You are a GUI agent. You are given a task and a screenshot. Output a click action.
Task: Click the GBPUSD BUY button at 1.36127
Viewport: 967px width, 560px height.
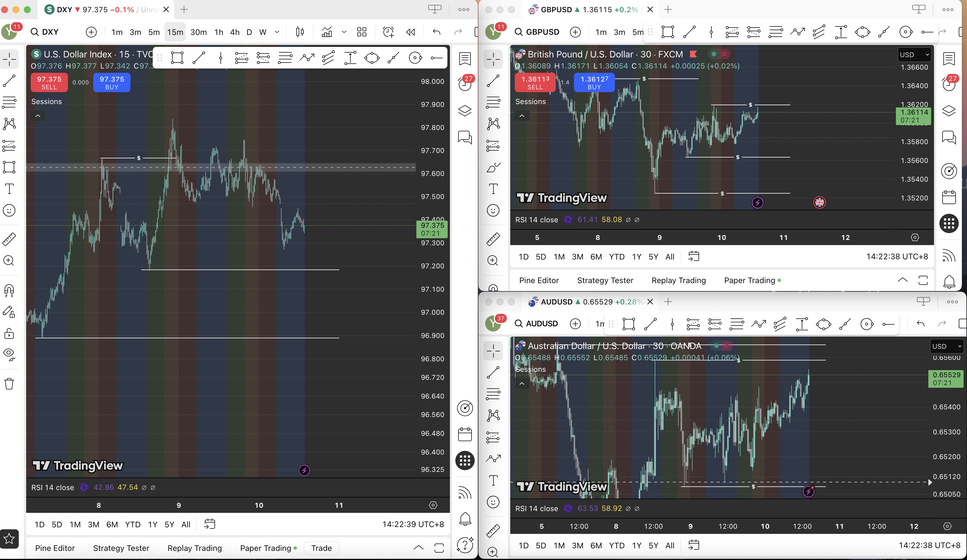[x=594, y=82]
